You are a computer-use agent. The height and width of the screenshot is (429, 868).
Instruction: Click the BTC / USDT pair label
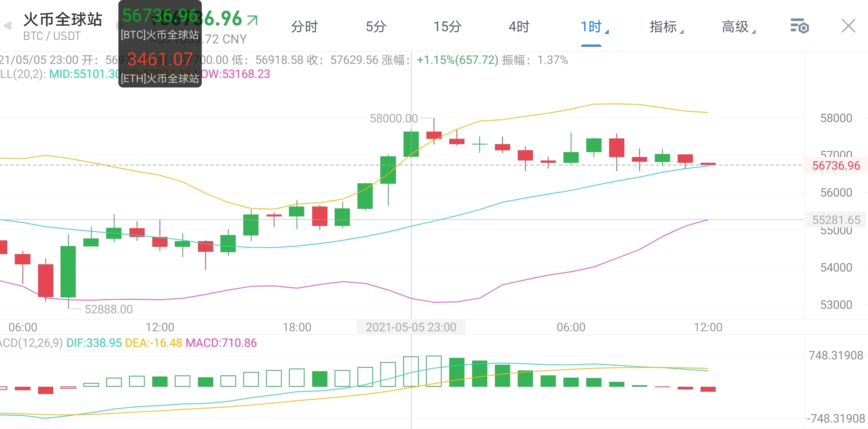click(51, 36)
